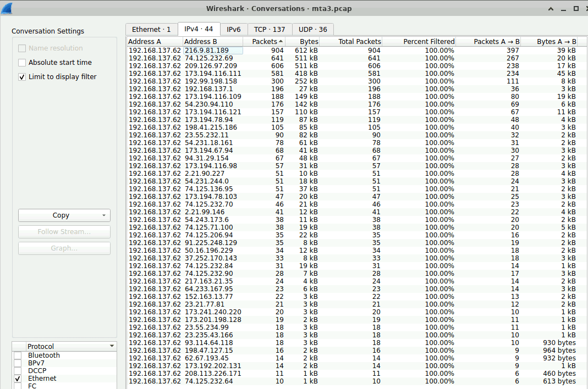This screenshot has width=588, height=389.
Task: Sort by the Bytes column header
Action: click(309, 41)
